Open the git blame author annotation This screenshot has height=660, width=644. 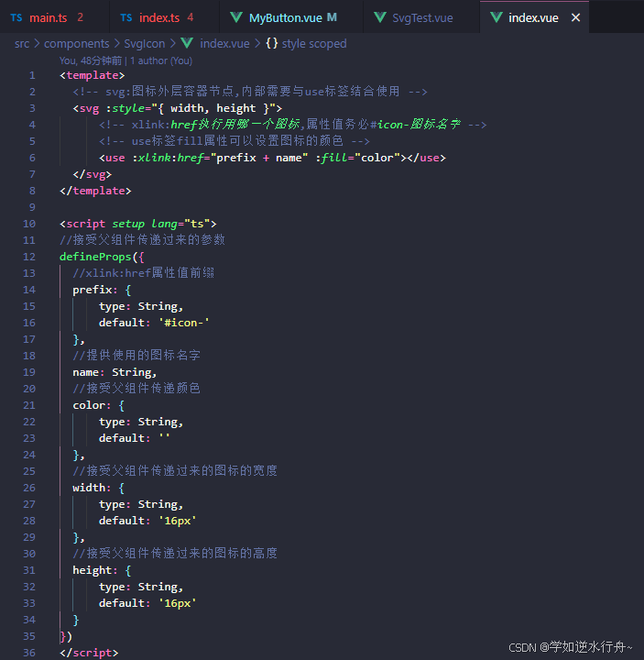tap(126, 60)
